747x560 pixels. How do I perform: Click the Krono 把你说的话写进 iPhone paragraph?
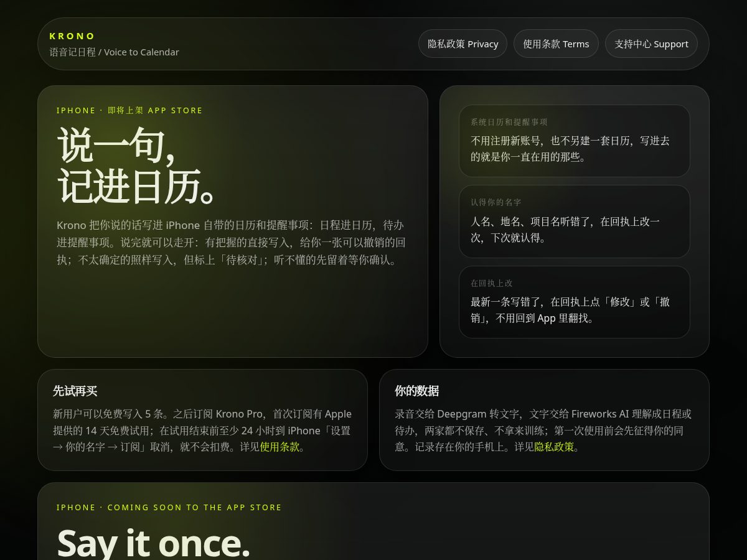tap(232, 243)
